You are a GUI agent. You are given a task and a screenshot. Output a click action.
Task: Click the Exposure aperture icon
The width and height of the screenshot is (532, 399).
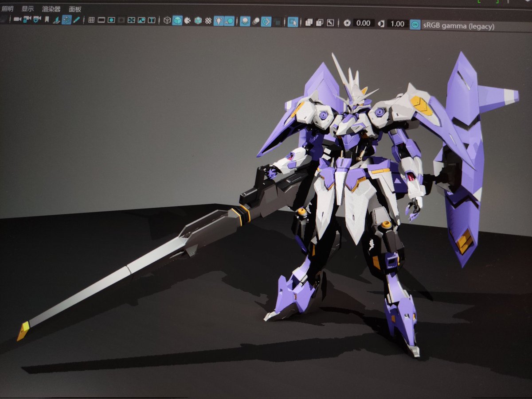(348, 23)
